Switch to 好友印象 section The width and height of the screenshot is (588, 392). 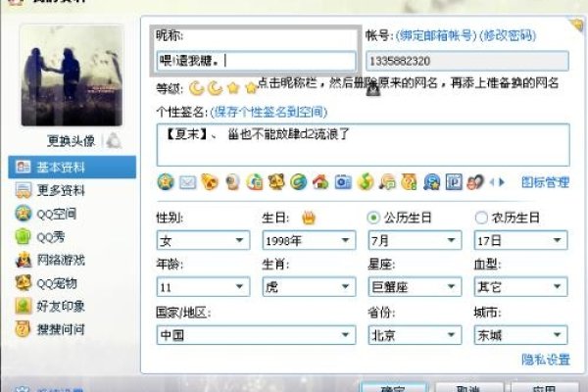pos(72,306)
